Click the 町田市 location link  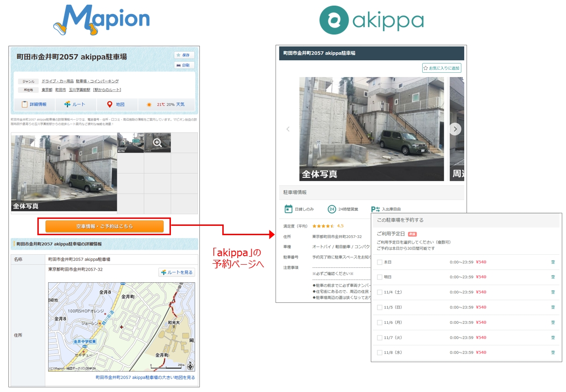click(61, 90)
